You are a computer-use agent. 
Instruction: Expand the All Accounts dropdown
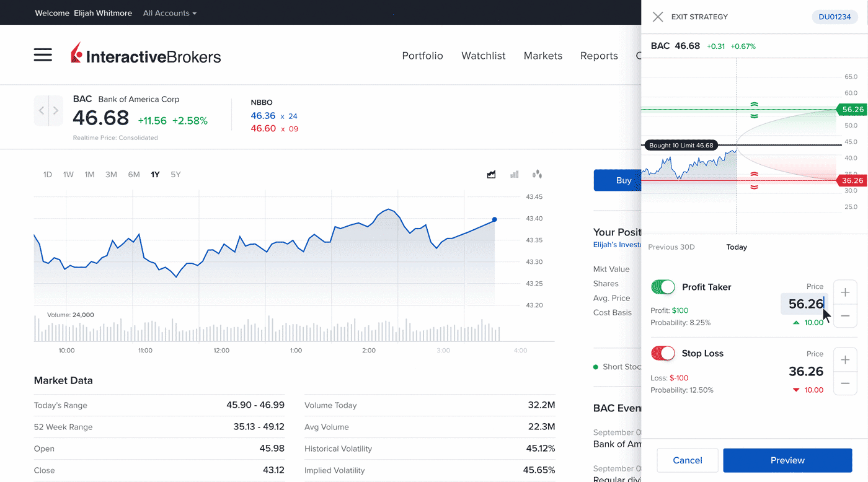(x=169, y=13)
